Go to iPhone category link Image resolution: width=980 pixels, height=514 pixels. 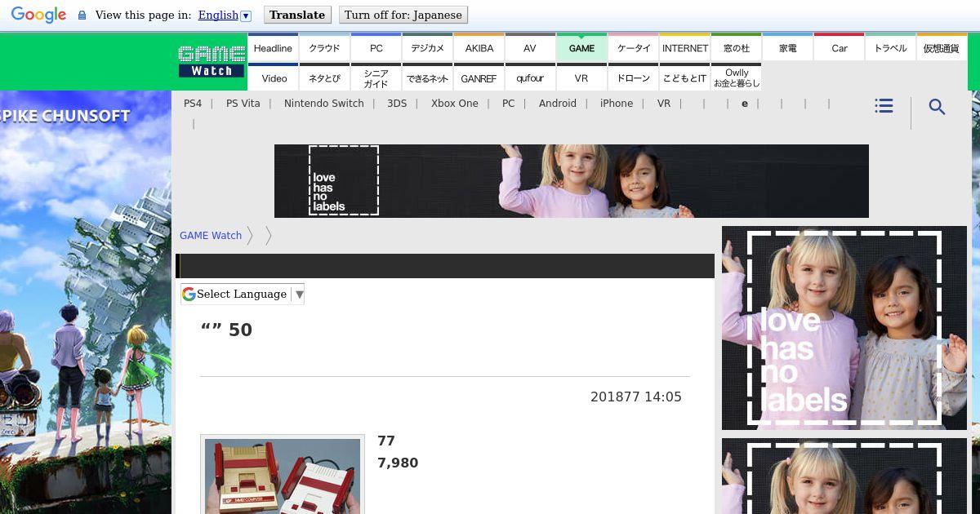point(617,104)
